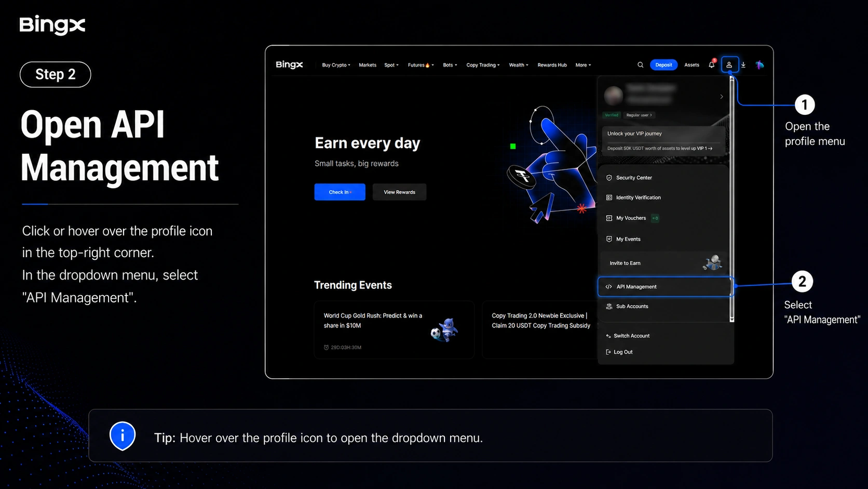
Task: Open the Copy Trading 2.0 Newbie Exclusive card
Action: 540,330
